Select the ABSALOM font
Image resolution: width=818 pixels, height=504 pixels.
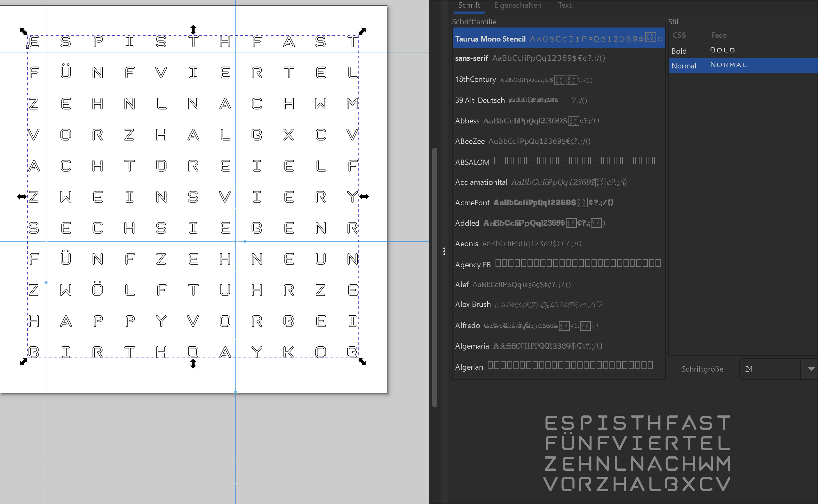pos(559,162)
